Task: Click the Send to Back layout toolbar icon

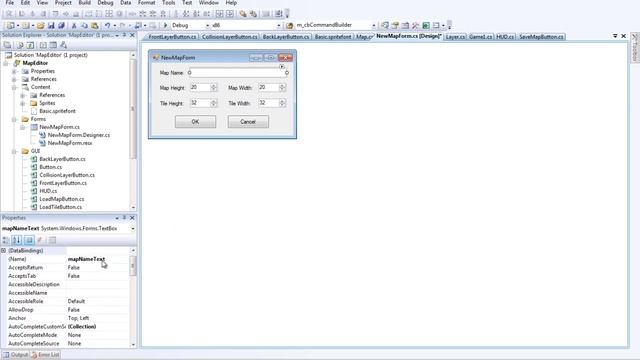Action: click(x=253, y=14)
